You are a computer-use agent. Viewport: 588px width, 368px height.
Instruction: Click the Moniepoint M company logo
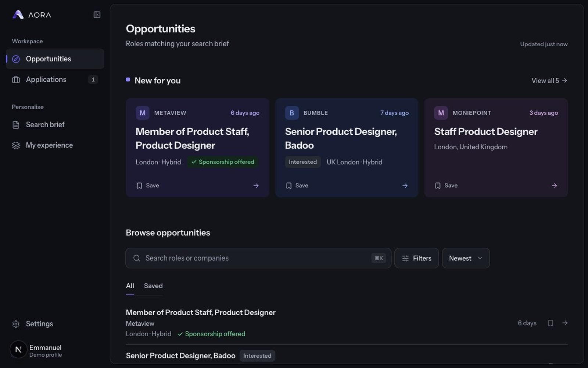click(441, 113)
